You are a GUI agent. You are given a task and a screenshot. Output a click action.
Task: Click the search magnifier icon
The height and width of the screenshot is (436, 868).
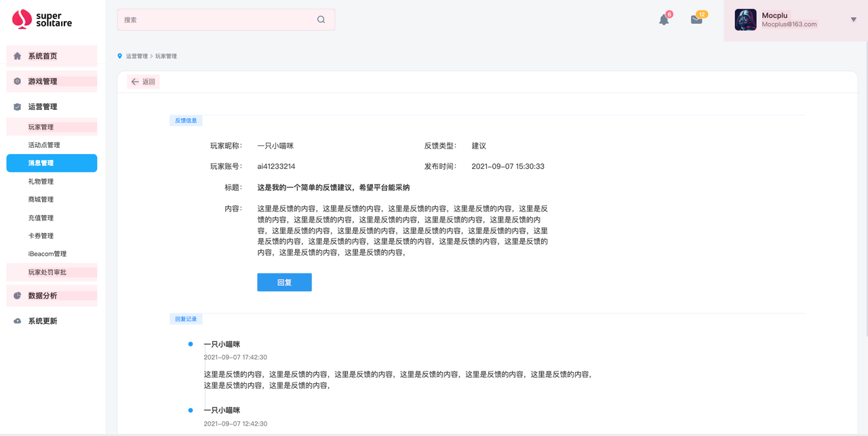coord(321,20)
